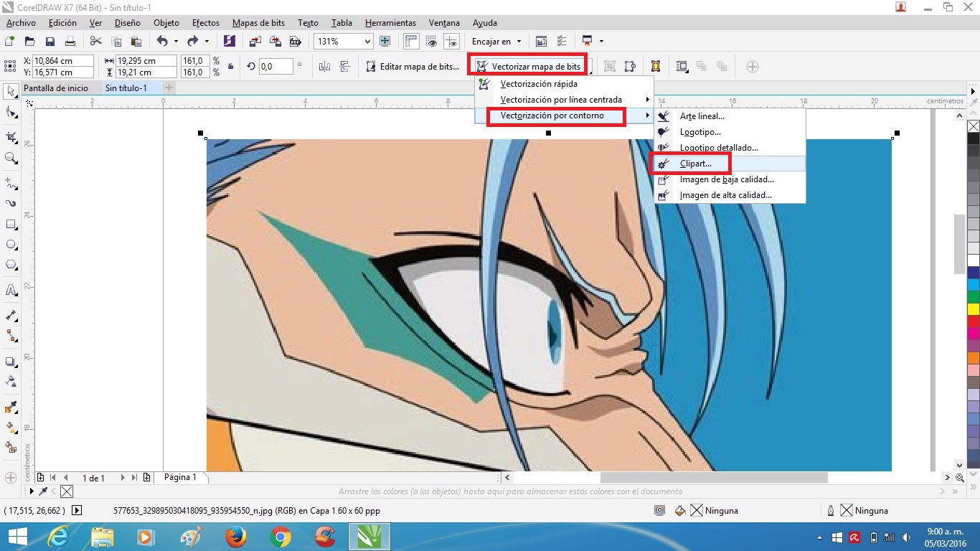Open the Publish to PDF function
The height and width of the screenshot is (551, 980).
[x=296, y=41]
